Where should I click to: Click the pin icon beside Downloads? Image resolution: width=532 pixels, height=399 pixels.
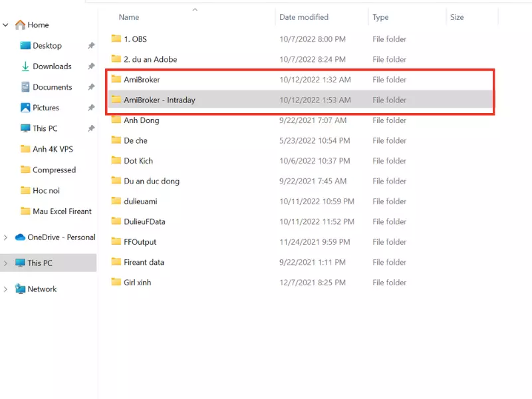point(91,66)
